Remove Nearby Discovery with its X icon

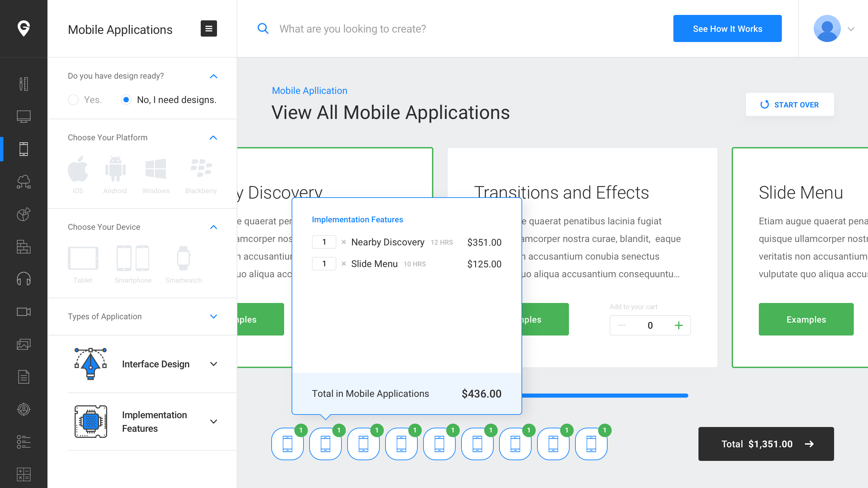coord(343,242)
